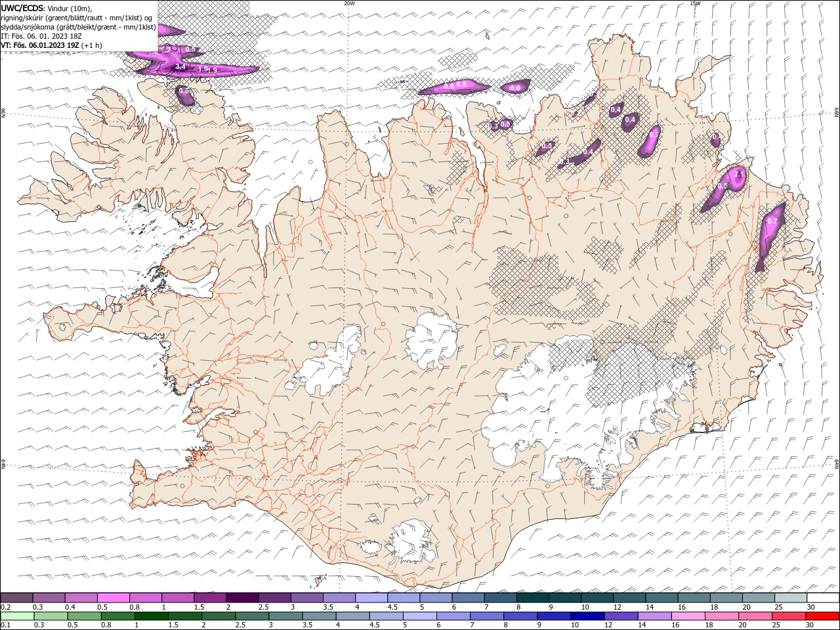
Task: Pick the slate blue upper-scale swatch at 6
Action: pyautogui.click(x=469, y=597)
